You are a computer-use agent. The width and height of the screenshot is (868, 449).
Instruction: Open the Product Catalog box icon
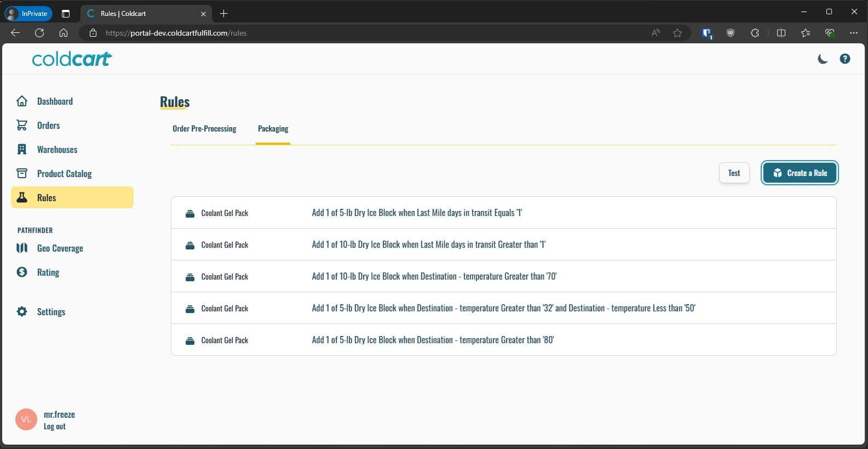[22, 173]
